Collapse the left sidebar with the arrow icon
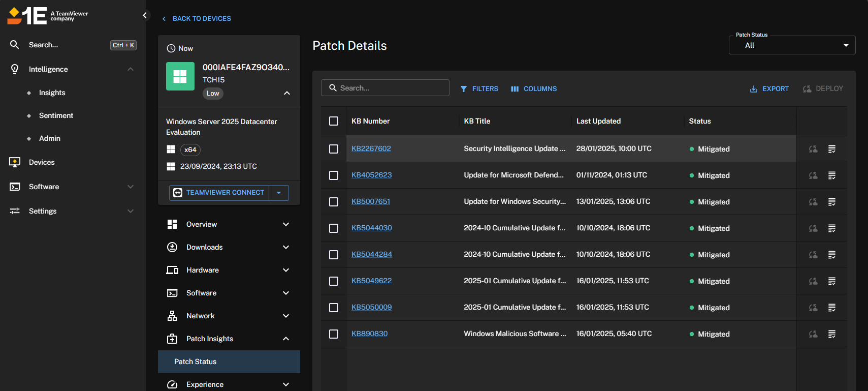868x391 pixels. point(145,15)
